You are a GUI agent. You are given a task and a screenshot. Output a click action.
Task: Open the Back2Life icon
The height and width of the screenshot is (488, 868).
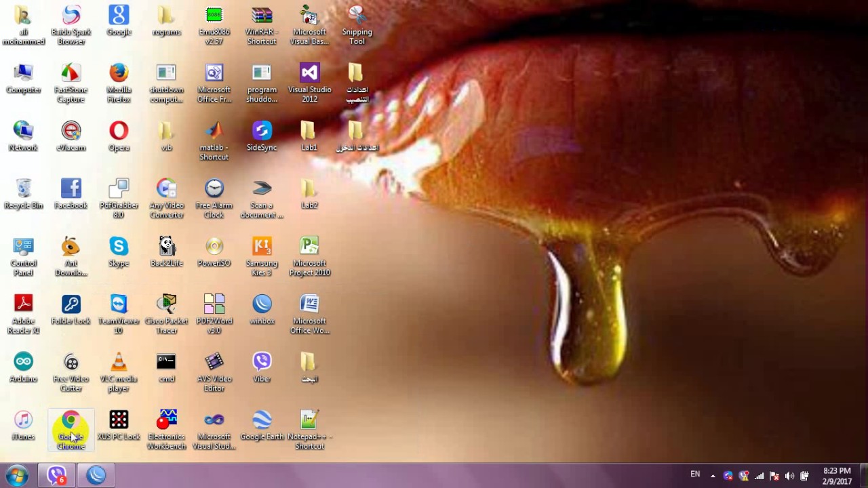[x=167, y=252]
